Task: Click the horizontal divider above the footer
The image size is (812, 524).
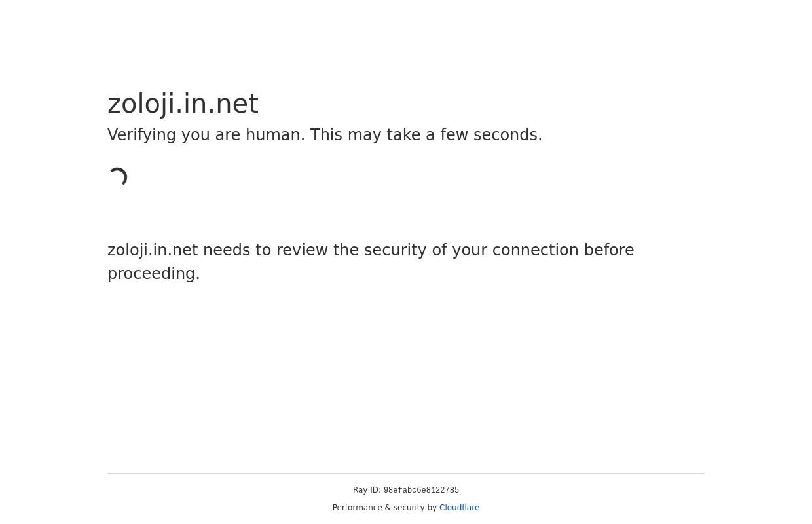Action: (406, 473)
